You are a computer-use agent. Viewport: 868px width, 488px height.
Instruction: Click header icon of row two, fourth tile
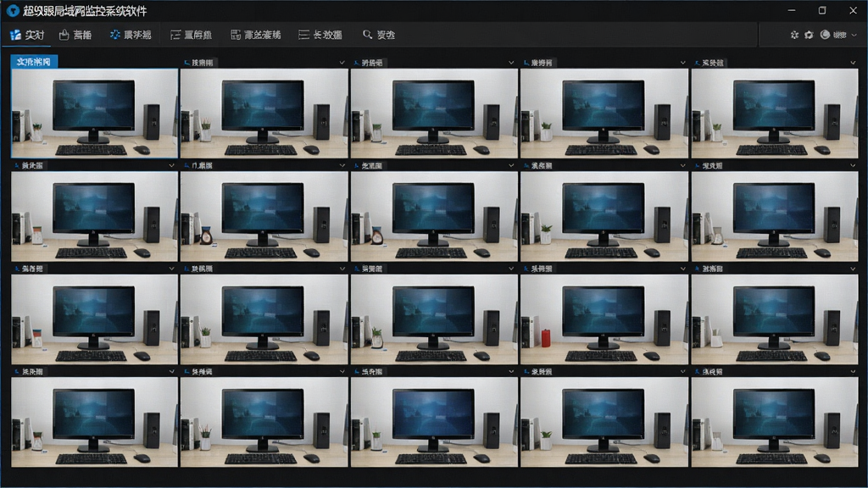[526, 165]
